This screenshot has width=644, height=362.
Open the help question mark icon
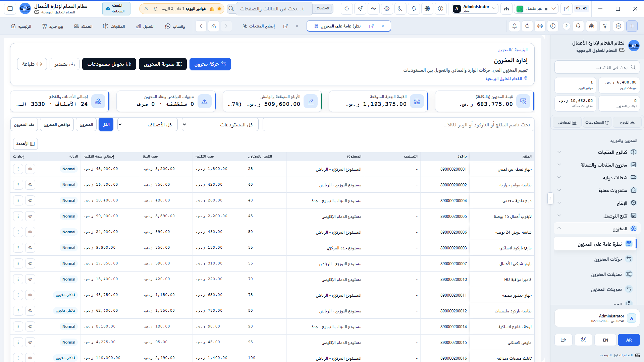(440, 9)
